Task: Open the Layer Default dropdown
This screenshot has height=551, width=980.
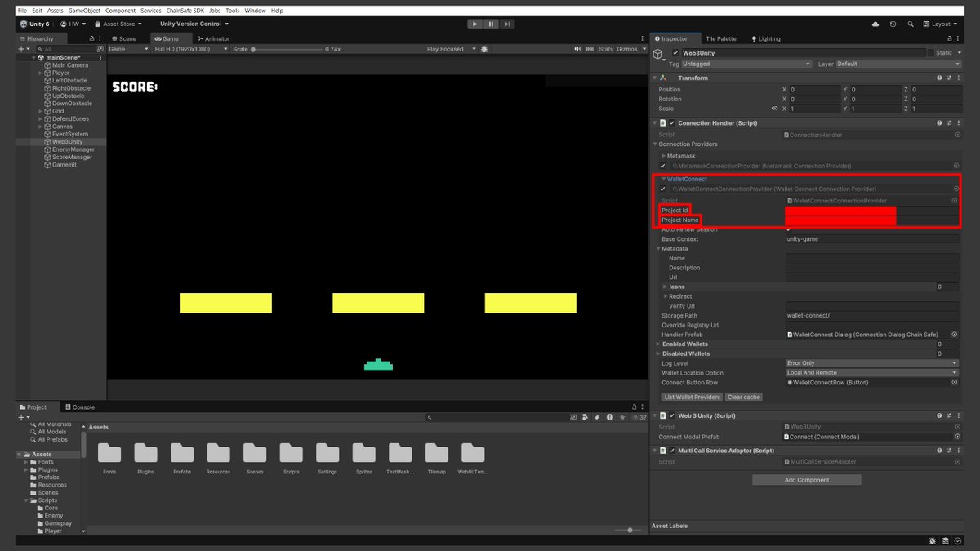Action: coord(898,64)
